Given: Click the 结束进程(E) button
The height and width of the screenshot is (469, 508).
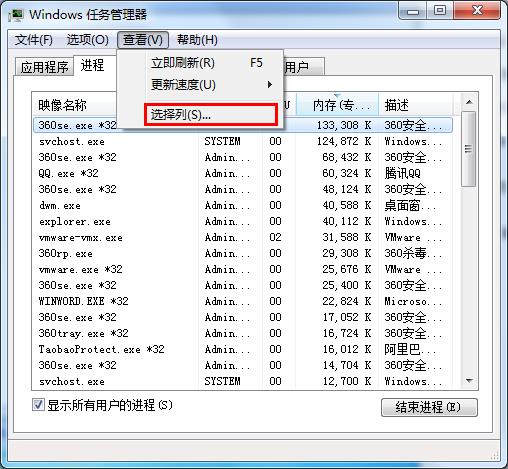Looking at the screenshot, I should pos(429,407).
